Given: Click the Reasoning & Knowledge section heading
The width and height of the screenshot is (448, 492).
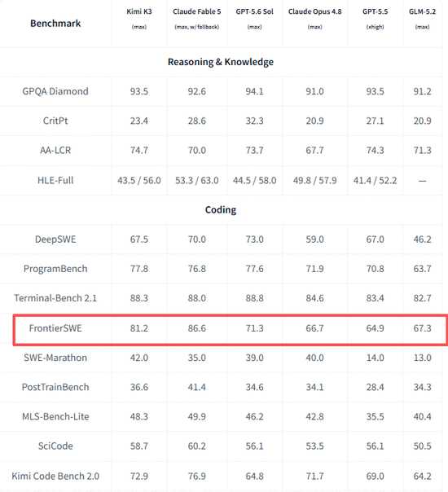Looking at the screenshot, I should (x=221, y=62).
